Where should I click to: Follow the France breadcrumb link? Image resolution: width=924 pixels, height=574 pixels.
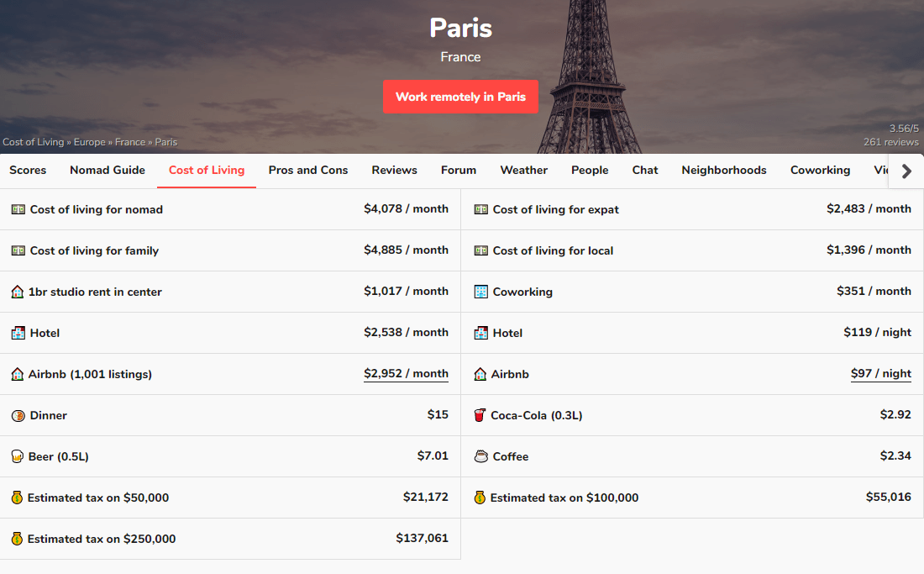click(130, 142)
